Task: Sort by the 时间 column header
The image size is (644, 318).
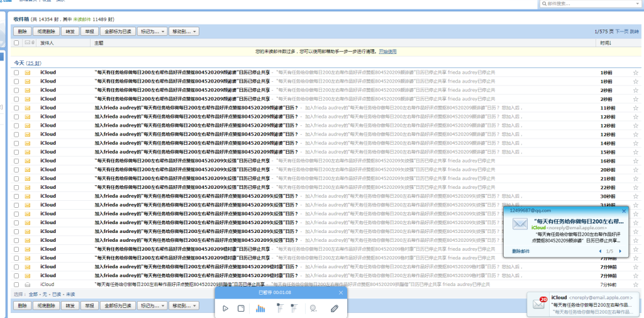Action: (x=605, y=43)
